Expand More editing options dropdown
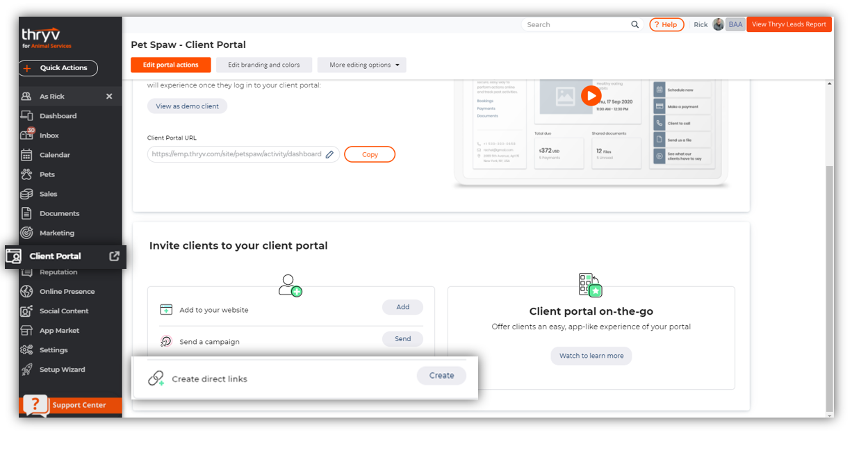Image resolution: width=868 pixels, height=453 pixels. tap(362, 65)
